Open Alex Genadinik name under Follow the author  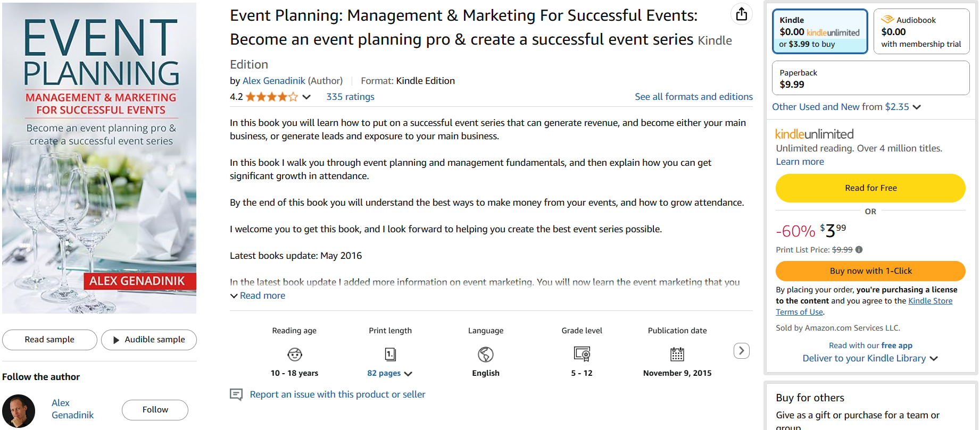tap(72, 409)
